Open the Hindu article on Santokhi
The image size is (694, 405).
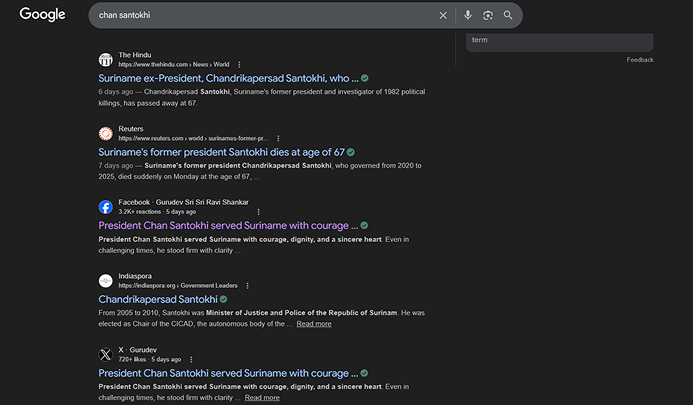tap(228, 78)
